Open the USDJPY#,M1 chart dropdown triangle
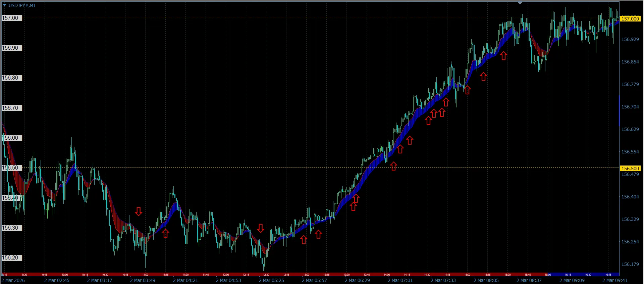 point(4,5)
